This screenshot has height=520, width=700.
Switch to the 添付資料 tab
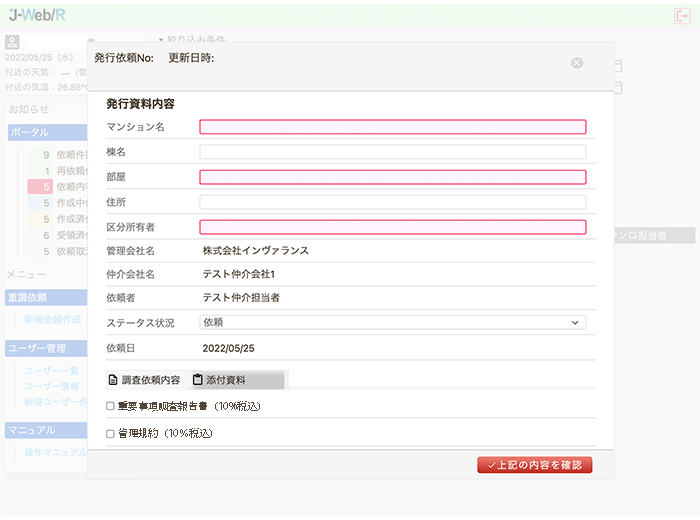tap(226, 380)
